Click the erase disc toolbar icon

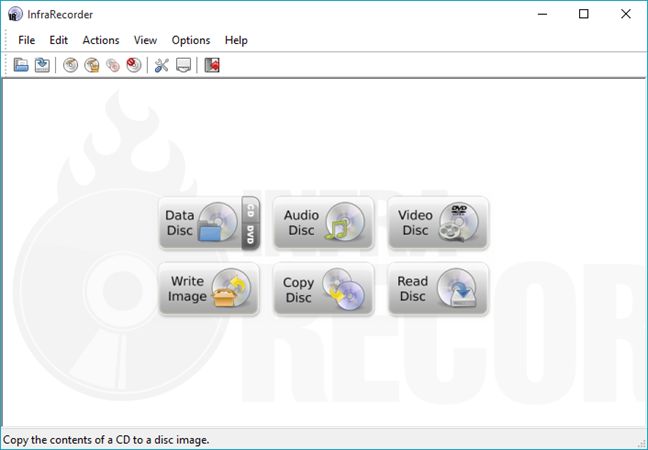133,65
